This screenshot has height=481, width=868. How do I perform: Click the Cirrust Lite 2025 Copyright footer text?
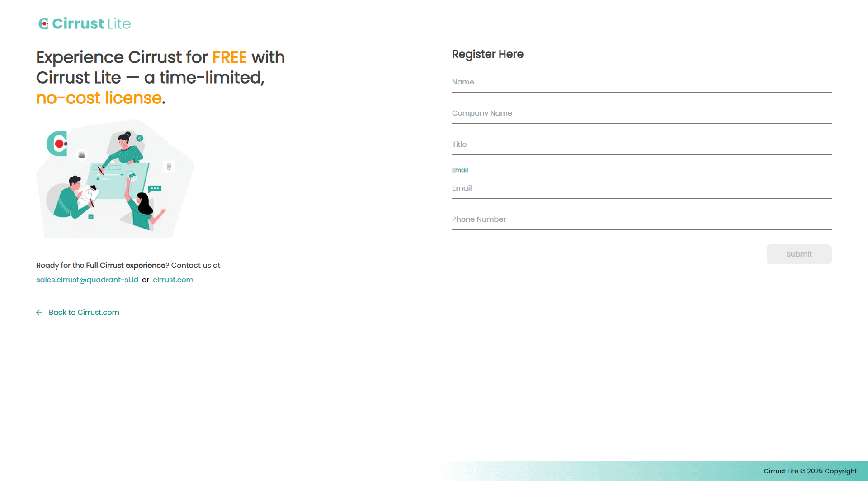pyautogui.click(x=810, y=471)
